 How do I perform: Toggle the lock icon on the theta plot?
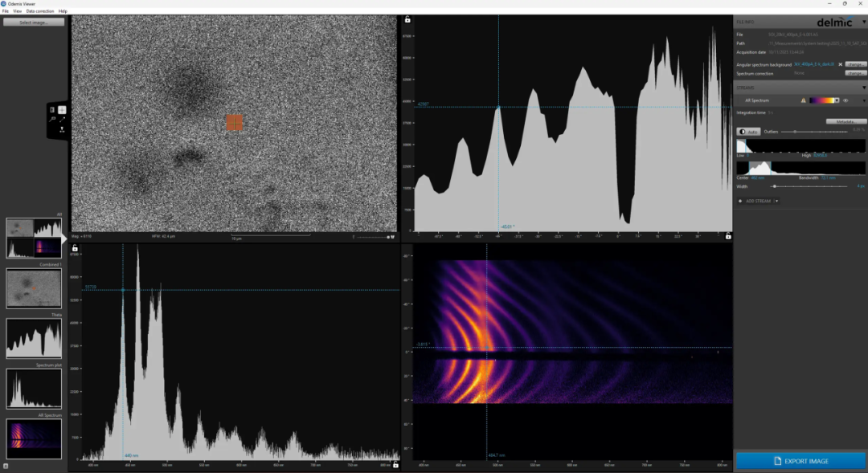407,20
